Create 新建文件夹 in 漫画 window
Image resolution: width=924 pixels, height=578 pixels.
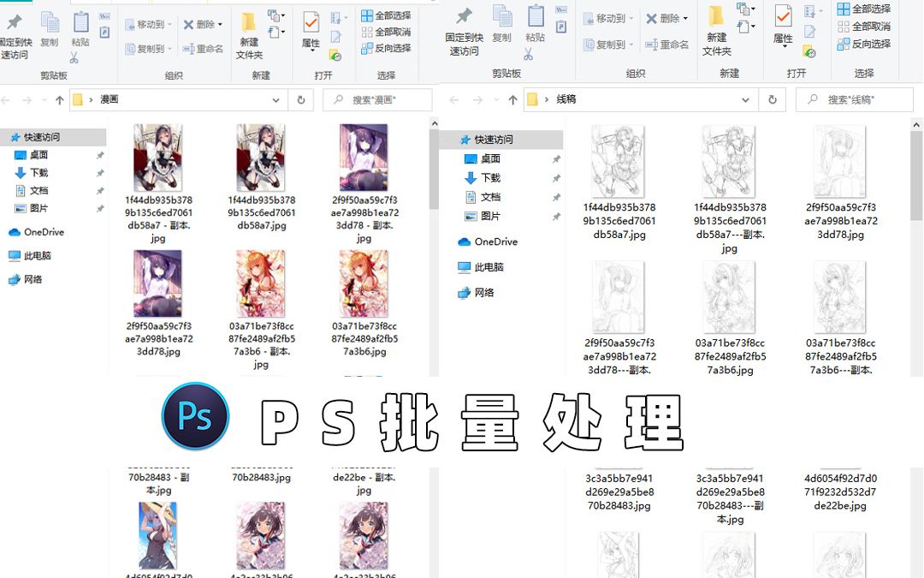point(249,37)
